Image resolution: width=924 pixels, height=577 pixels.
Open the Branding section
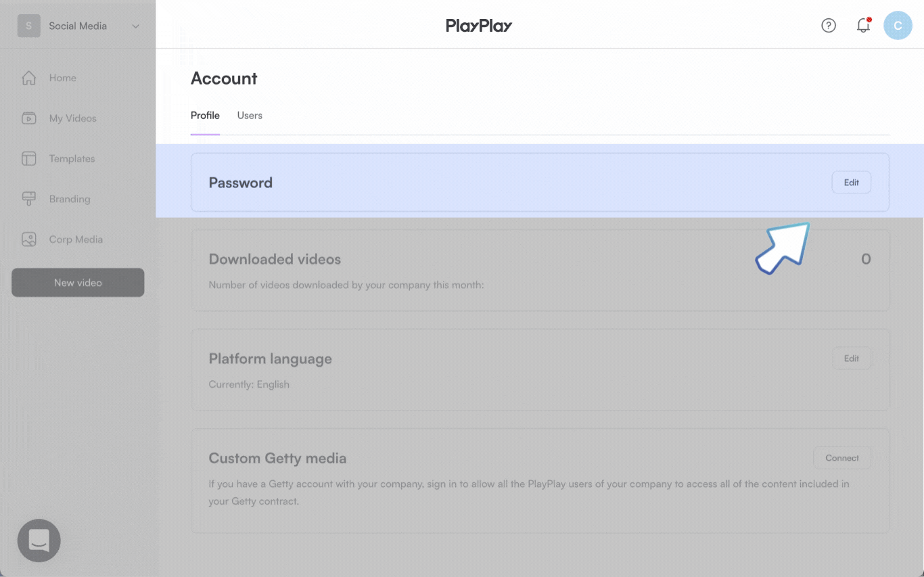pos(70,199)
